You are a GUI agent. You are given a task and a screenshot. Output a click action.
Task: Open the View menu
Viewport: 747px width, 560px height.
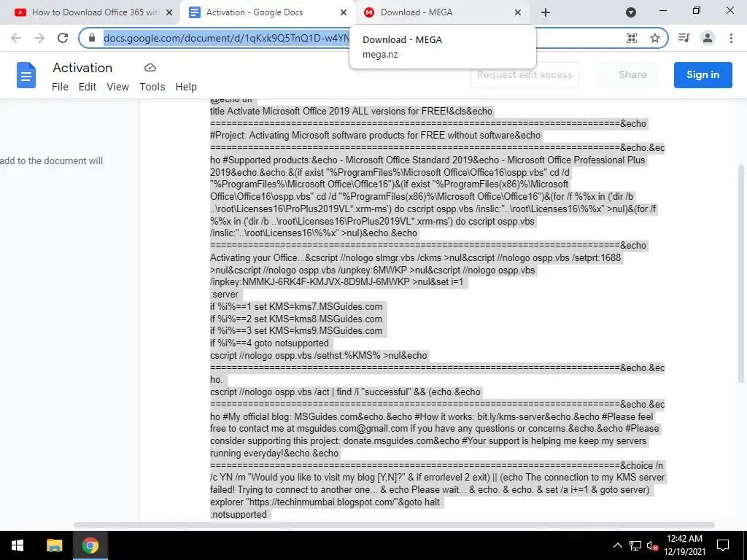coord(117,87)
